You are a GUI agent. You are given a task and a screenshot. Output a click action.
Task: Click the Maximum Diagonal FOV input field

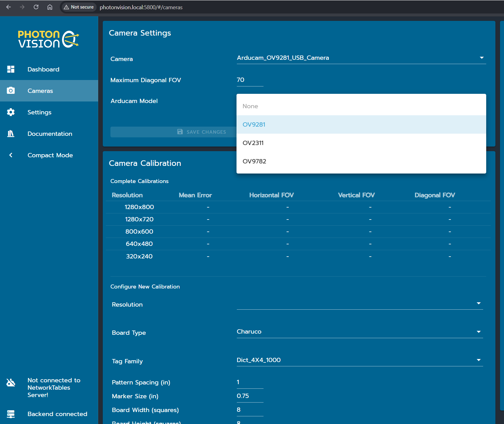[250, 80]
